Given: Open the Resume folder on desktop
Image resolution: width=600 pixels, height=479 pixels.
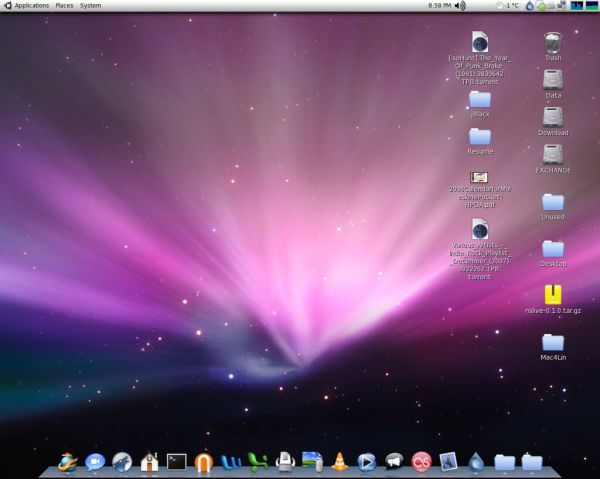Looking at the screenshot, I should (x=480, y=136).
